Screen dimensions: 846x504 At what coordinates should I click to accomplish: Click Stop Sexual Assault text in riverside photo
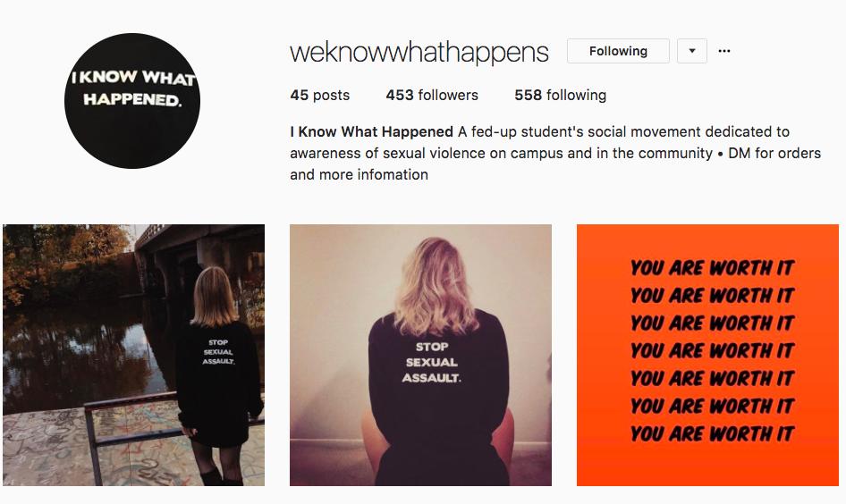218,351
